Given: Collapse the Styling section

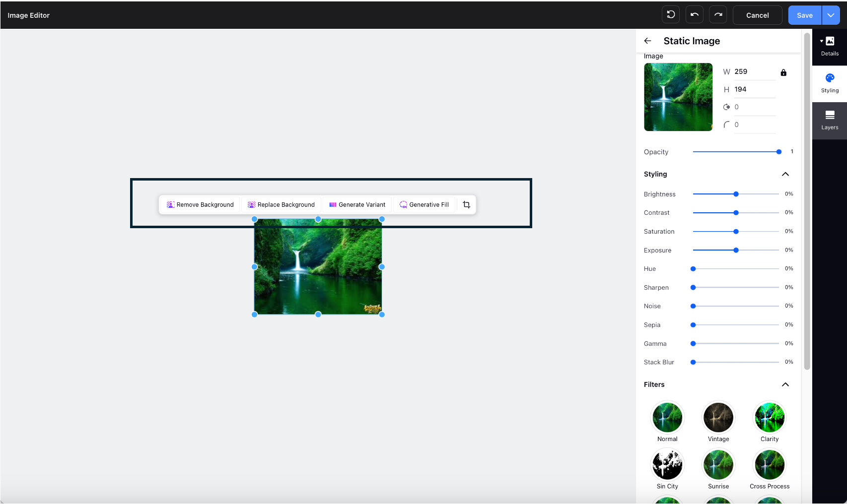Looking at the screenshot, I should pyautogui.click(x=785, y=174).
